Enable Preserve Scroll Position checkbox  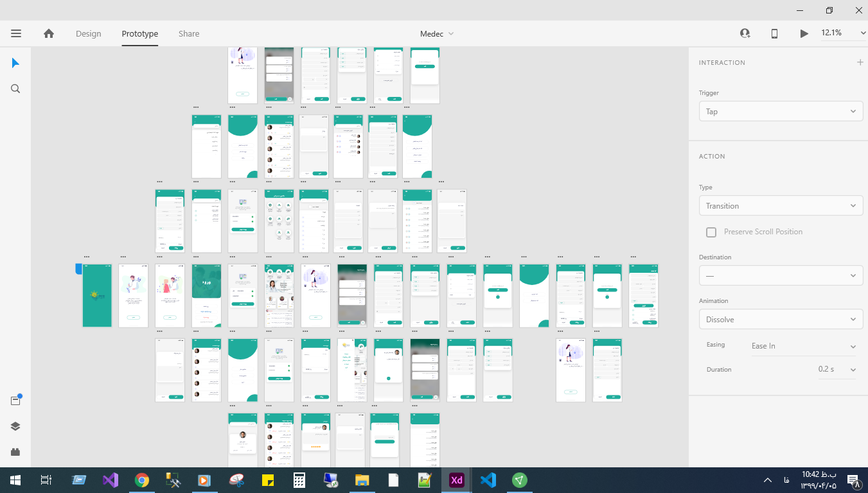point(711,232)
